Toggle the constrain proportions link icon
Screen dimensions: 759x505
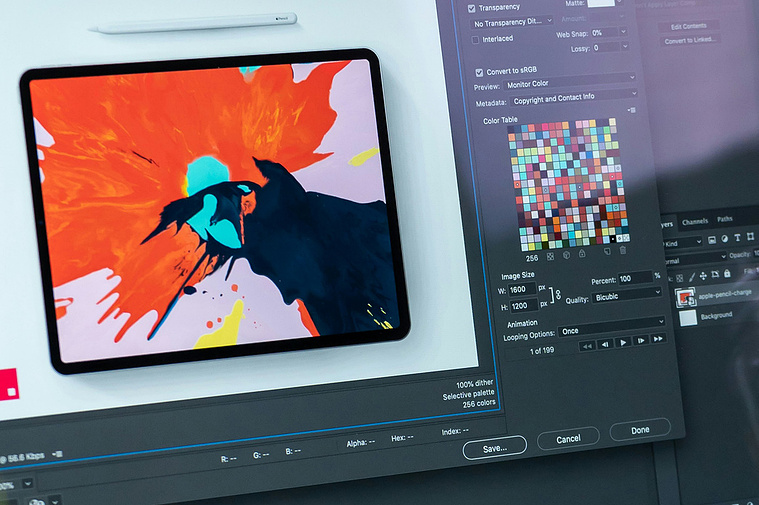558,295
